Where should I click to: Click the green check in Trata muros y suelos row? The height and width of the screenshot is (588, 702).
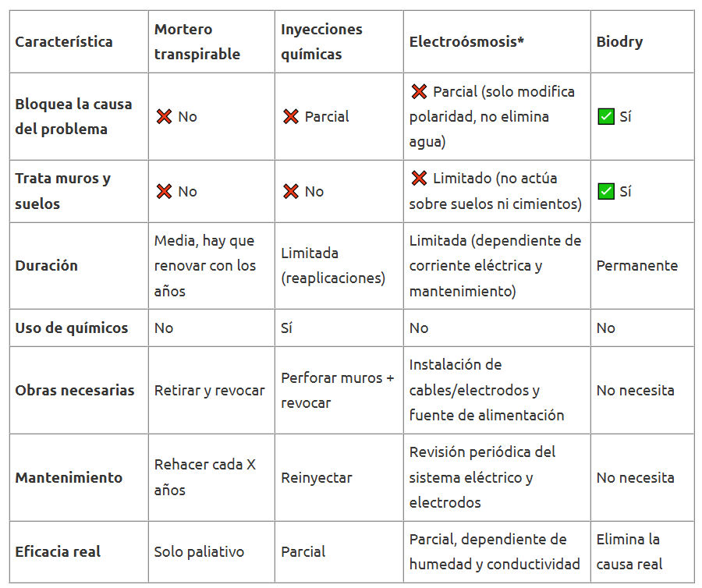click(606, 192)
